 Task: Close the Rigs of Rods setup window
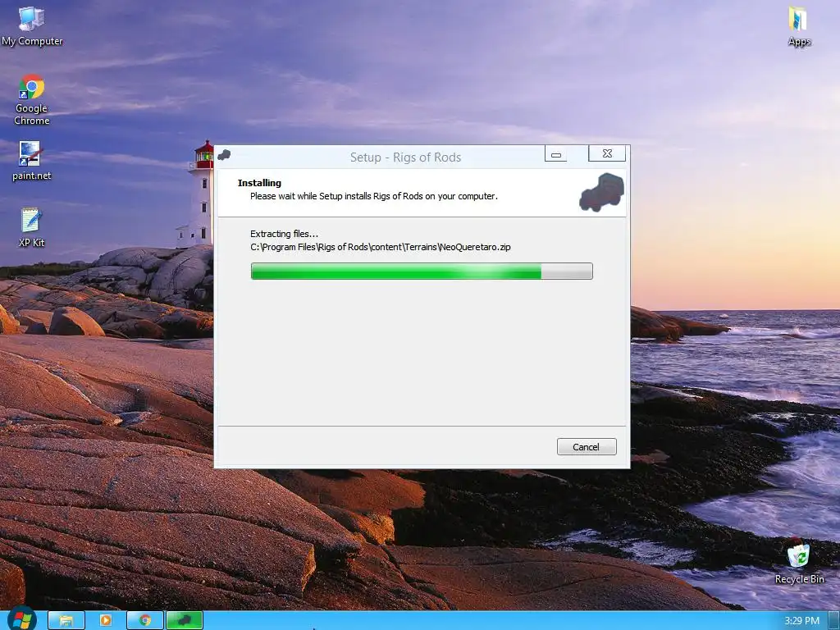click(x=607, y=153)
